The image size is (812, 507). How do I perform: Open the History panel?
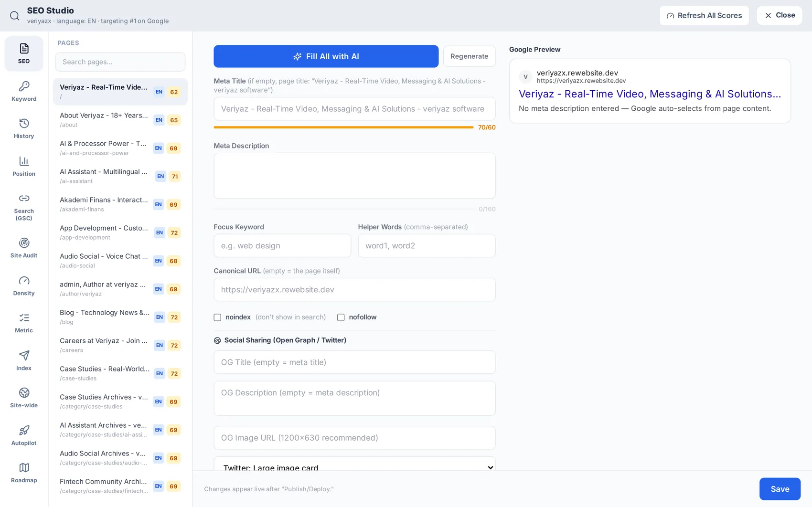click(x=24, y=129)
